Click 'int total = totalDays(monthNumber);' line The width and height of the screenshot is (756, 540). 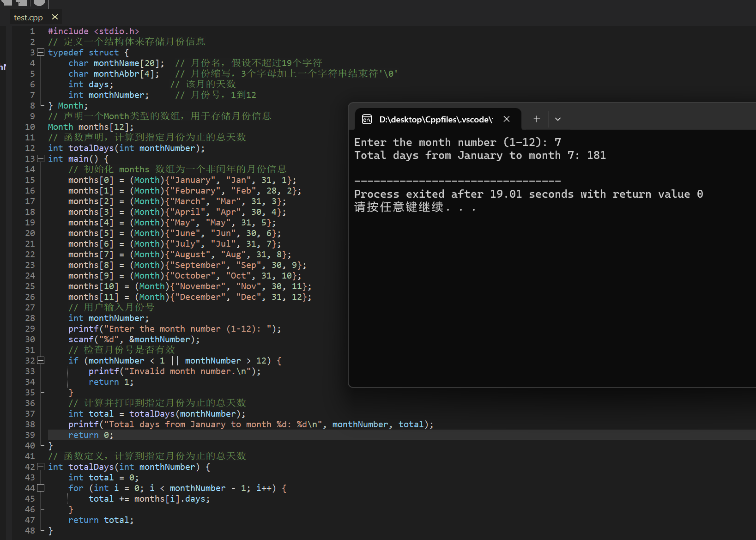pyautogui.click(x=157, y=413)
